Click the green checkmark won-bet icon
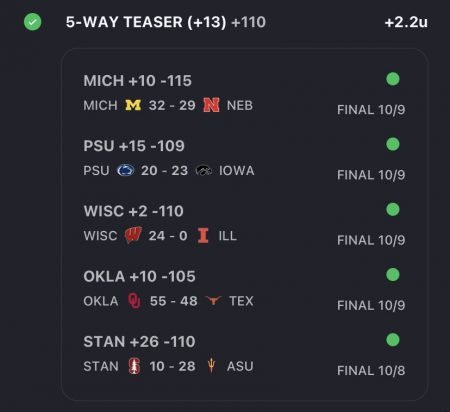Screen dimensions: 450x412 33,22
